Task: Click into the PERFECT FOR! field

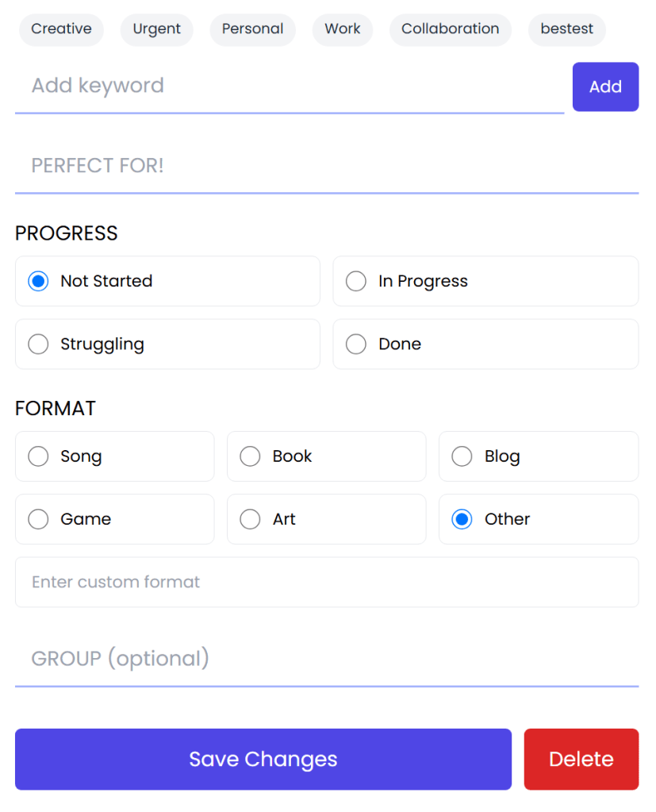Action: (327, 166)
